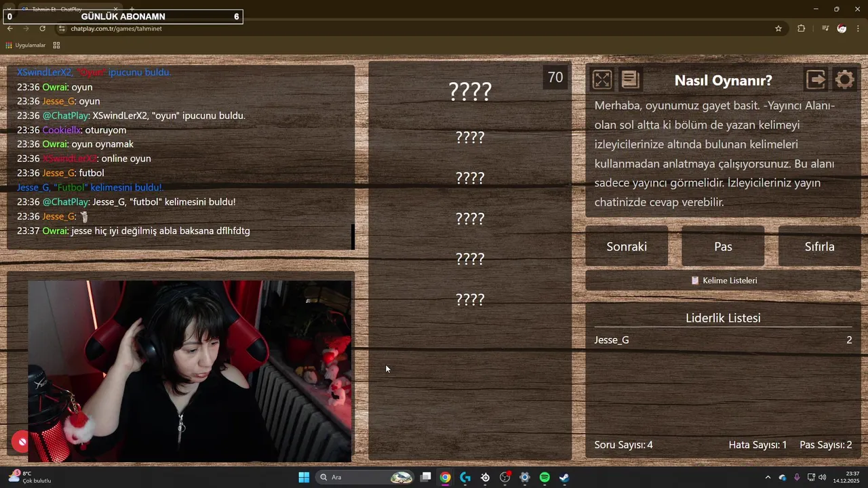Click the Liderlik Listesi heading
This screenshot has height=488, width=868.
pos(723,318)
